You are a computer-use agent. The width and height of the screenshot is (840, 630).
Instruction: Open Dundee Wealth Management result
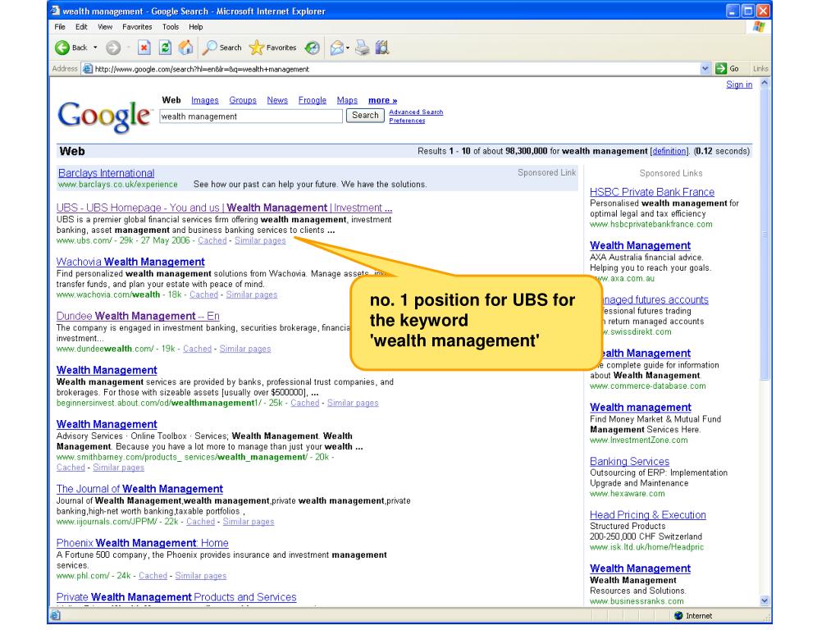138,316
